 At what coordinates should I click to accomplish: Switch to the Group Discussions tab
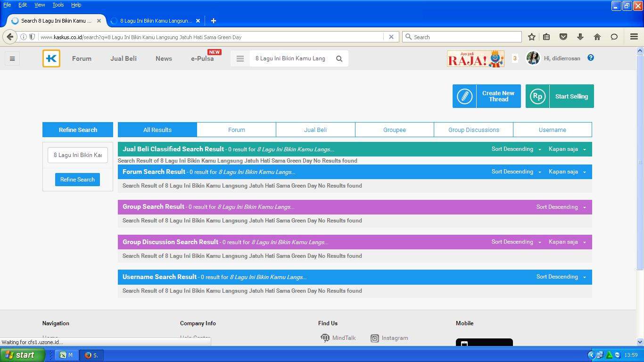pos(474,130)
